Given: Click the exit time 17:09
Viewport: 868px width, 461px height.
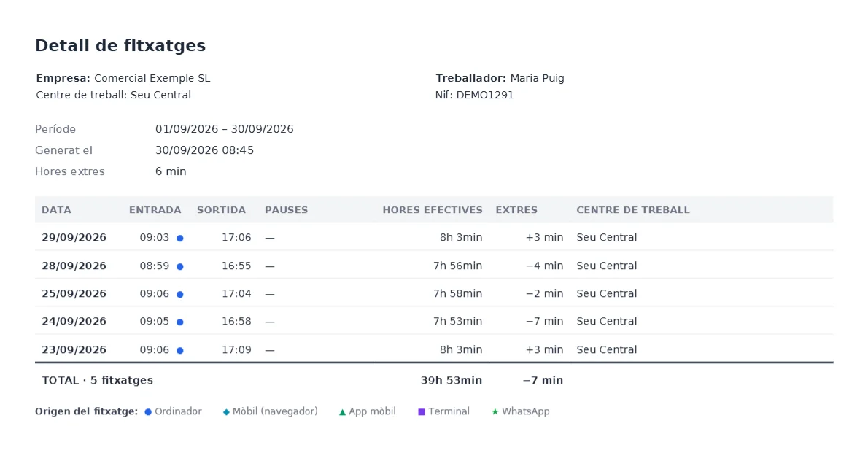Looking at the screenshot, I should [236, 350].
